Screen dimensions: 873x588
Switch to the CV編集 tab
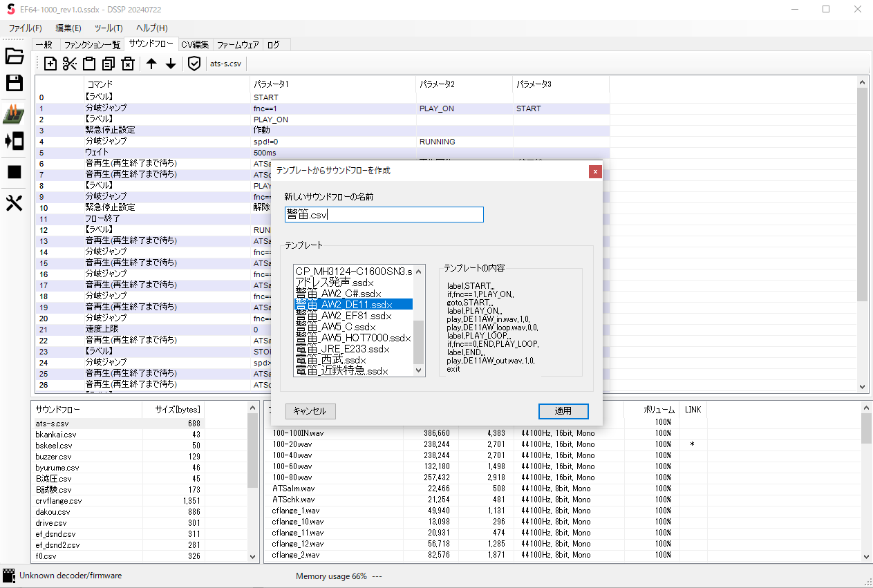point(195,45)
